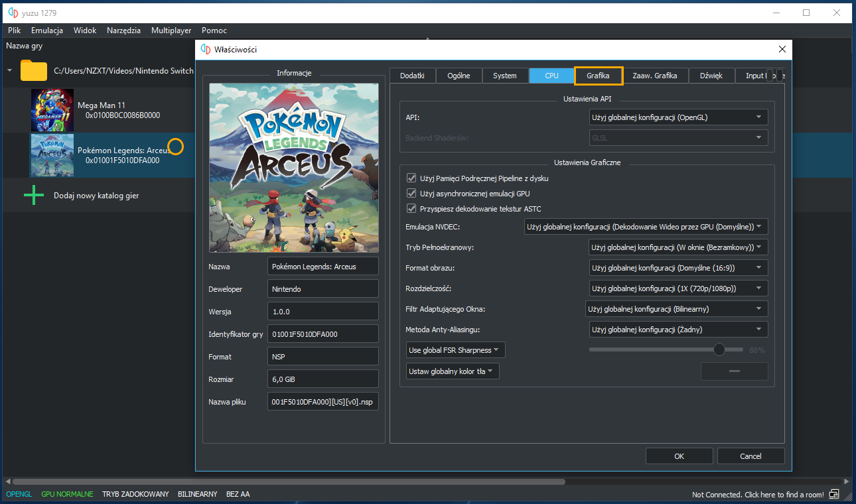Switch to the Grafika tab
This screenshot has height=504, width=856.
[598, 76]
